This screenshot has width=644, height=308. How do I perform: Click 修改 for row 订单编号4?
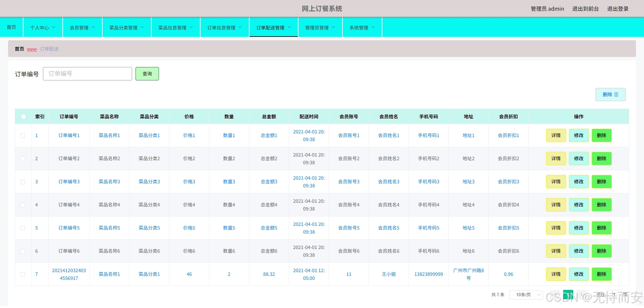[x=579, y=205]
